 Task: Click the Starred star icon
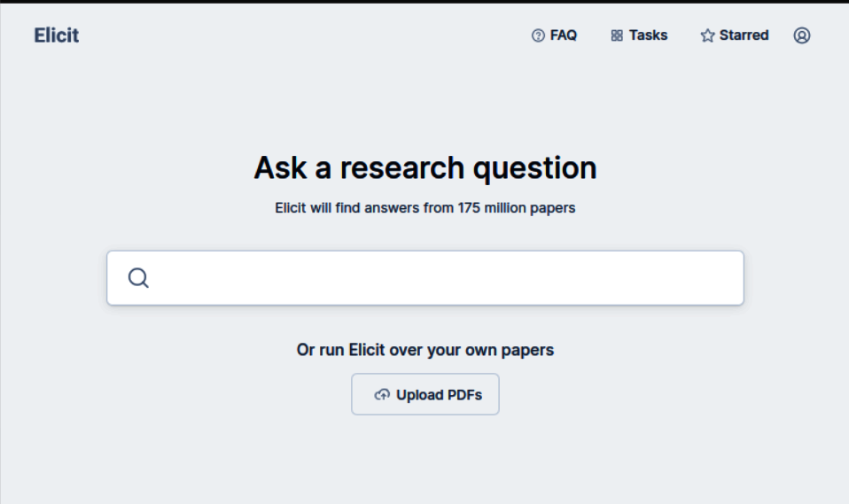point(707,35)
